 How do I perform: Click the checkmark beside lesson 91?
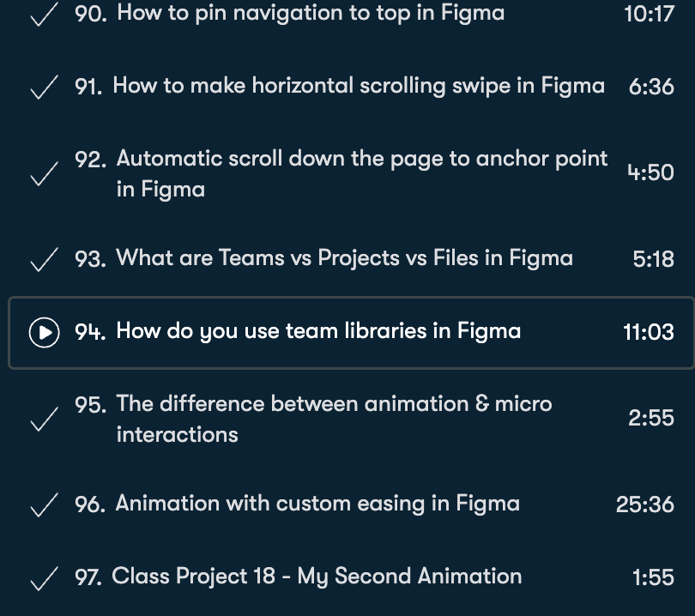tap(44, 88)
